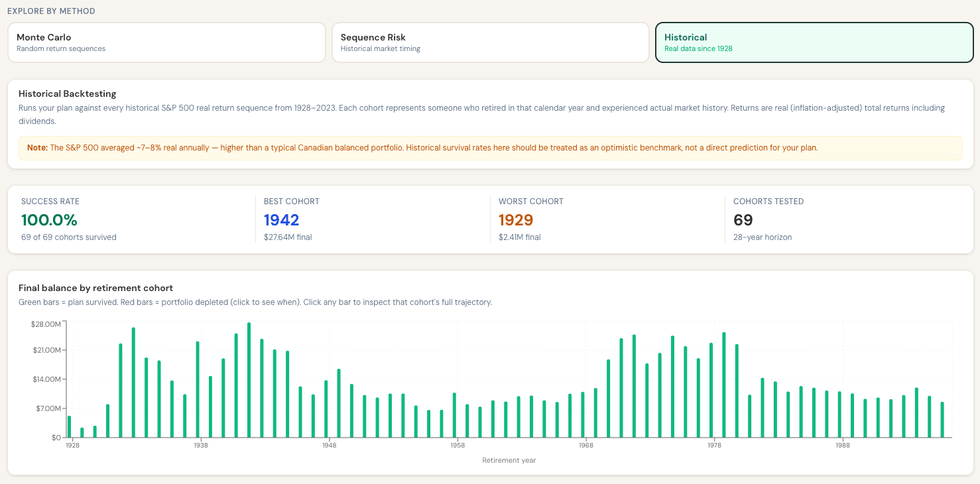Open the Historical real-data method card

coord(814,42)
